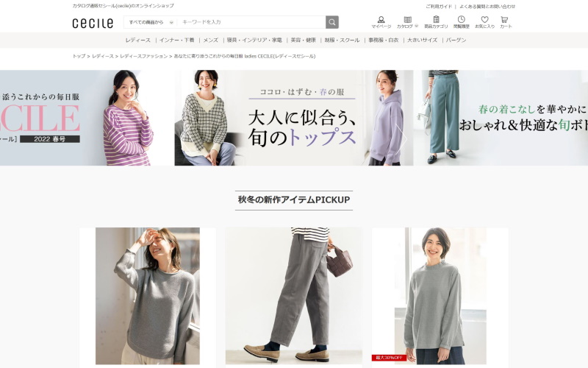Screen dimensions: 588x368
Task: Open お気に入り favorites heart icon
Action: click(484, 22)
